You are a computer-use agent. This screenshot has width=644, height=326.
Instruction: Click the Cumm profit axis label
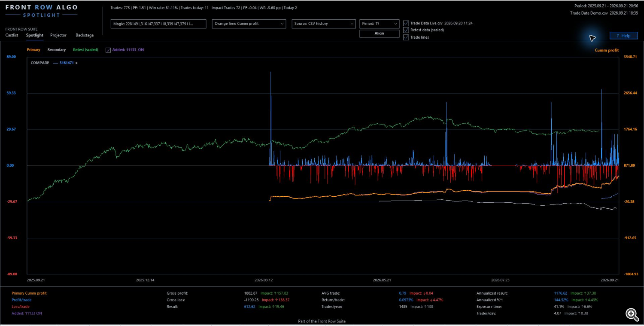click(607, 50)
